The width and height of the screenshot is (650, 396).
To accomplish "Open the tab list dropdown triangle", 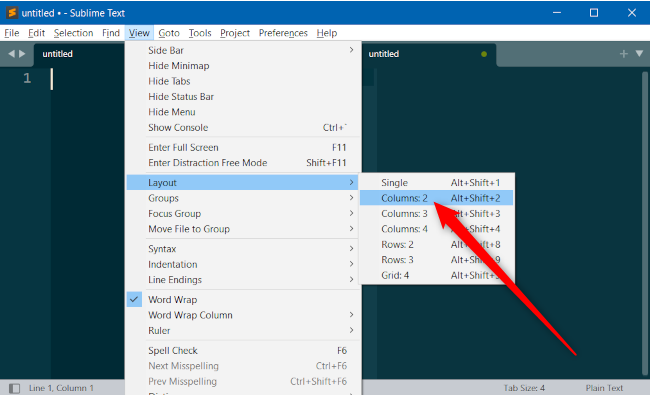I will (639, 53).
